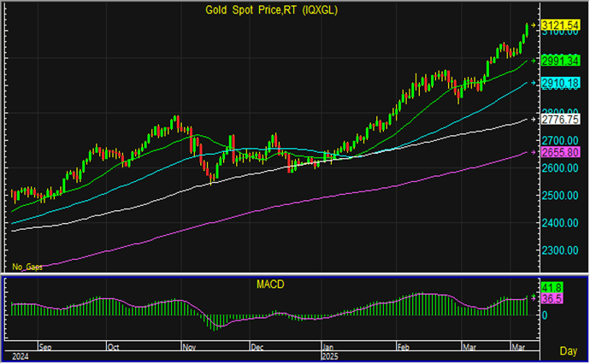The image size is (590, 364).
Task: Click the white arrow marker beside 2776.75
Action: [x=534, y=120]
